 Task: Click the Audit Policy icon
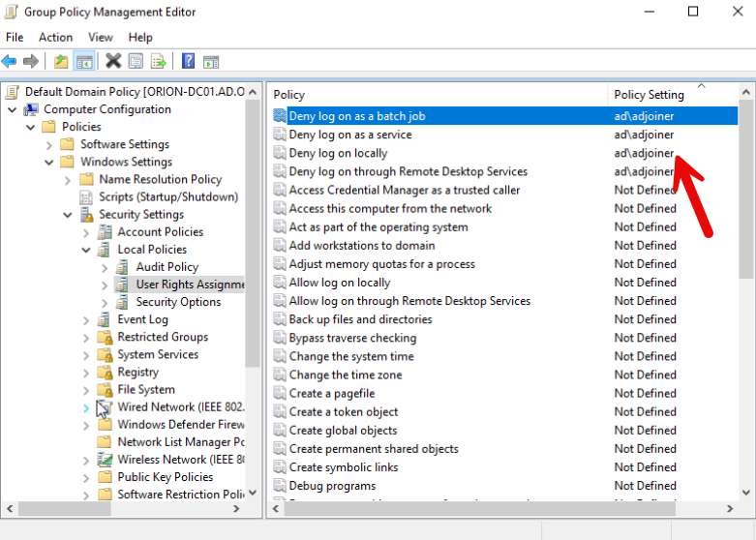123,267
